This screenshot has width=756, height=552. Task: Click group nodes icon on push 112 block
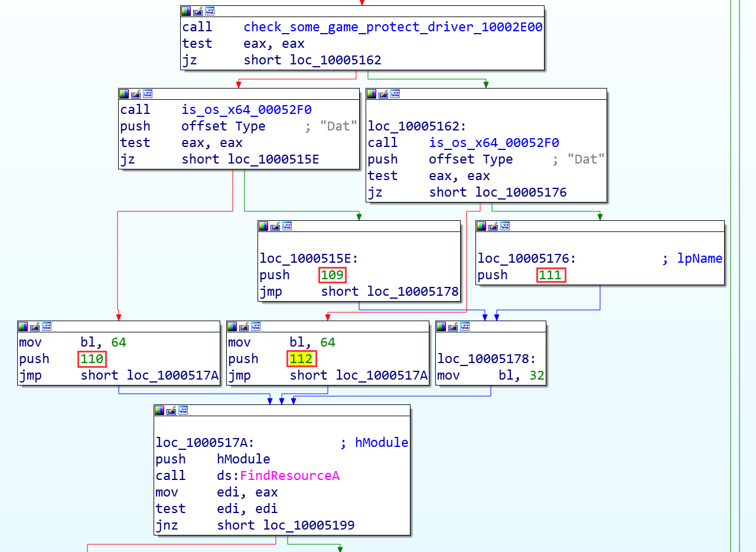click(256, 326)
